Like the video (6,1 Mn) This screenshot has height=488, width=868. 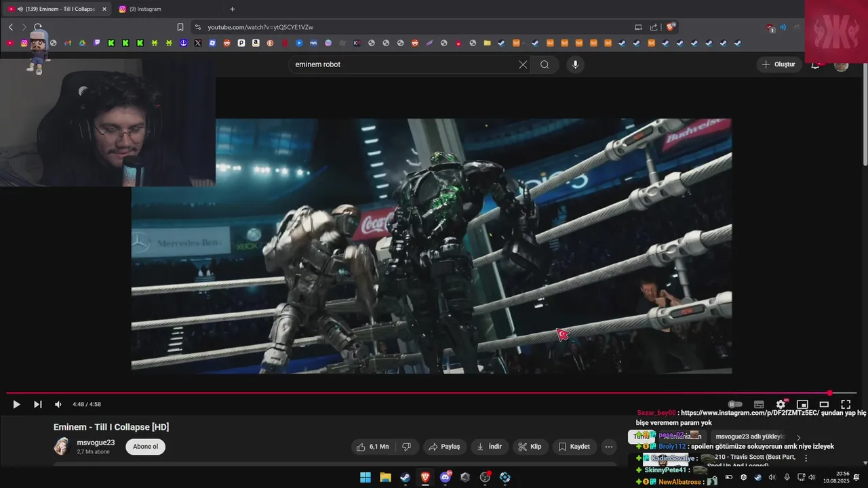(x=373, y=447)
